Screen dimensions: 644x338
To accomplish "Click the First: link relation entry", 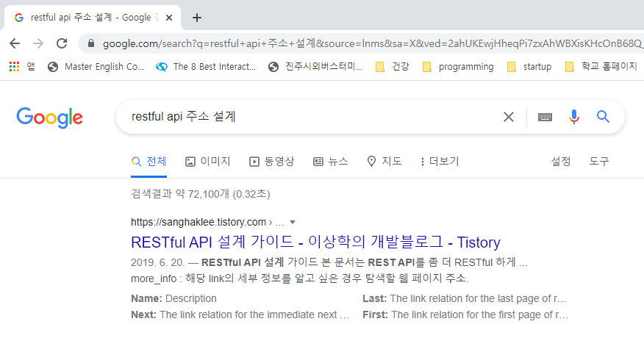I will click(x=465, y=314).
